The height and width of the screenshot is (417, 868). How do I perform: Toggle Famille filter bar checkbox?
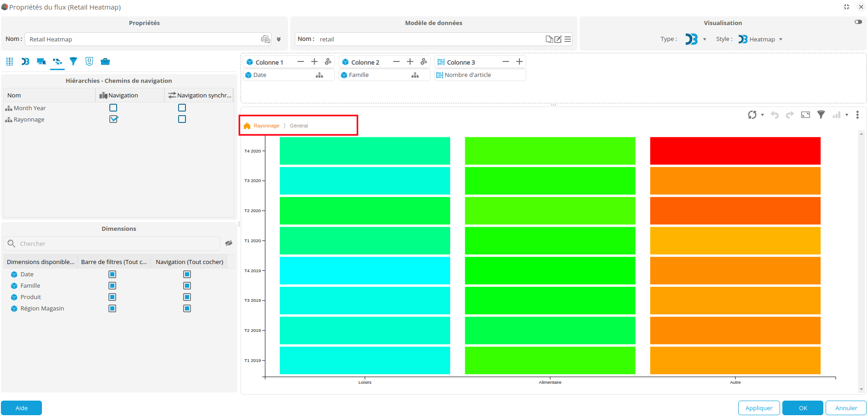[112, 286]
